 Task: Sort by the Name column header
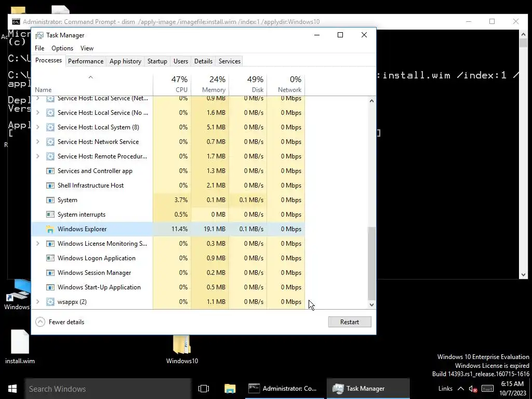pyautogui.click(x=92, y=84)
